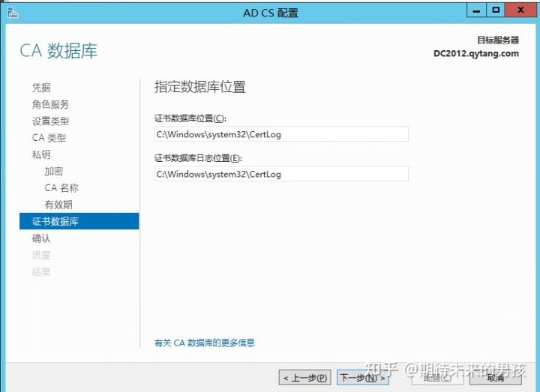540x392 pixels.
Task: Click the 上一步(P) button
Action: (304, 378)
